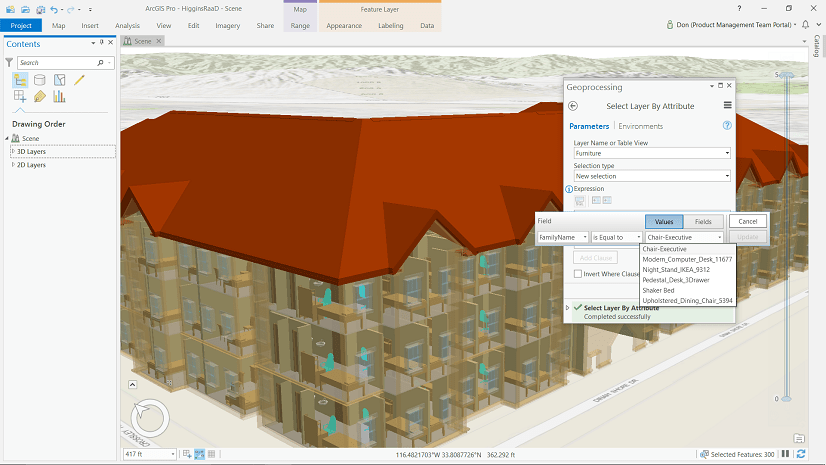Cancel the clause editing
This screenshot has width=826, height=465.
(x=748, y=222)
